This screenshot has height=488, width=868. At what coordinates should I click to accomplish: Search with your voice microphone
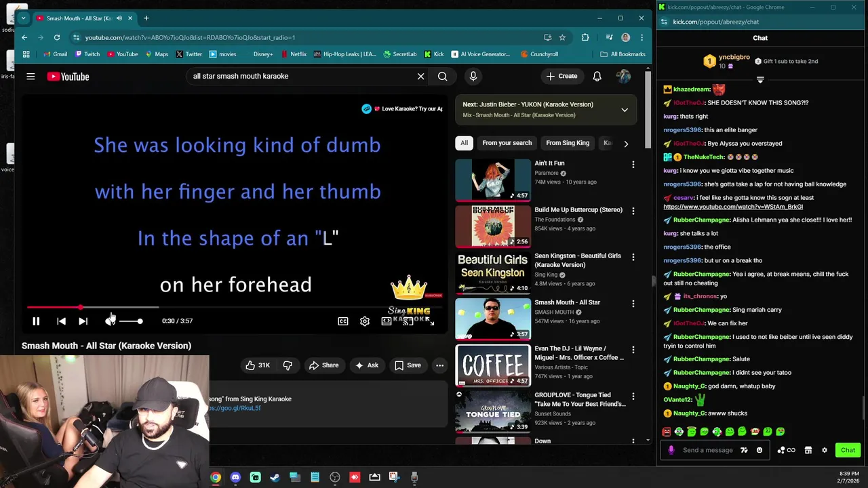(x=473, y=77)
